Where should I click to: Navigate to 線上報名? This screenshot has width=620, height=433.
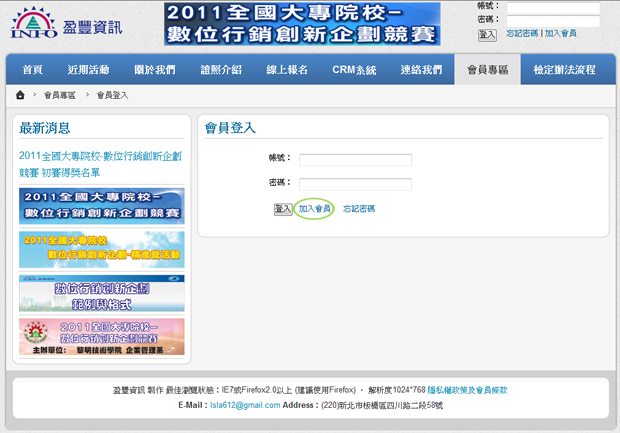(x=288, y=70)
